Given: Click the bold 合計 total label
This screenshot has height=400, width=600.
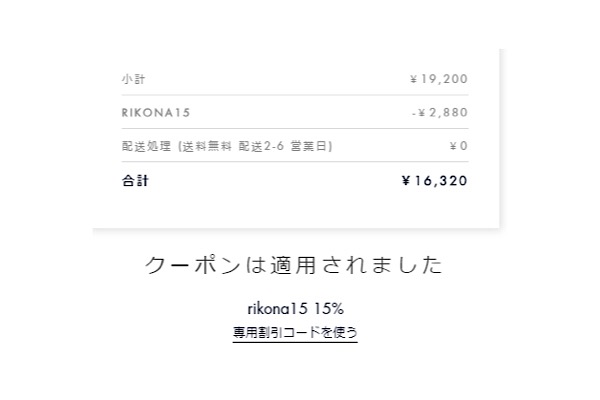Looking at the screenshot, I should coord(134,181).
